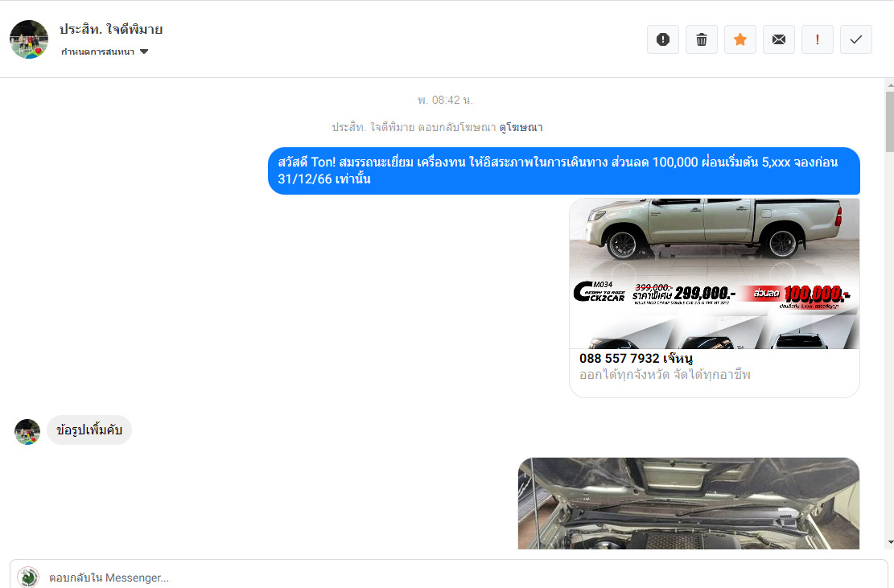
Task: Click customer name ประสิท. ใจดีพิมาย in header
Action: point(111,29)
